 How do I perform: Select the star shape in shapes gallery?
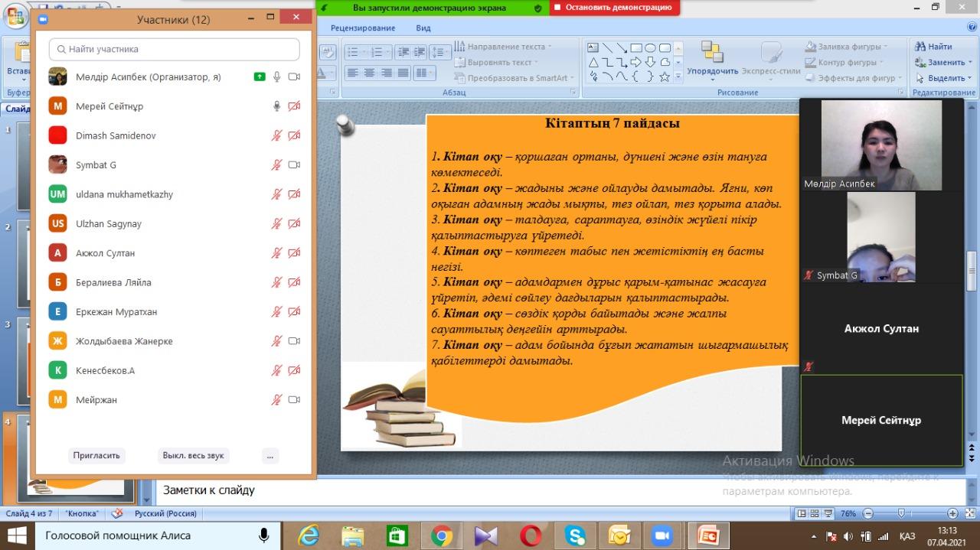tap(665, 76)
